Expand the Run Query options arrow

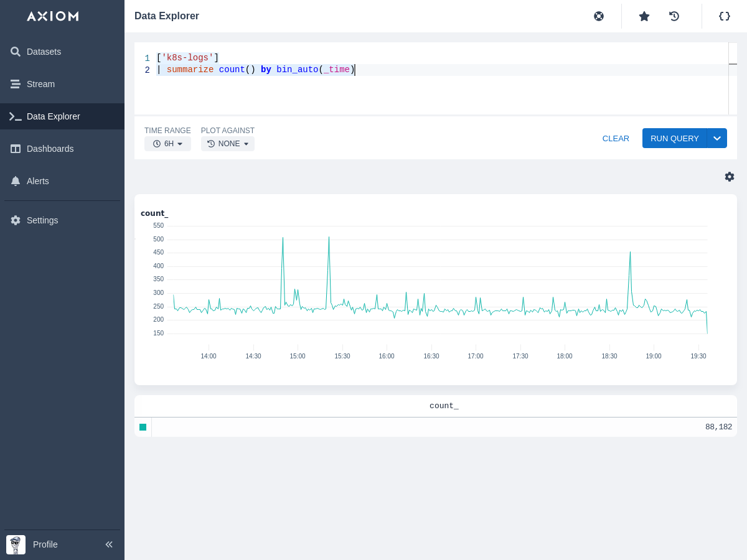(x=717, y=138)
